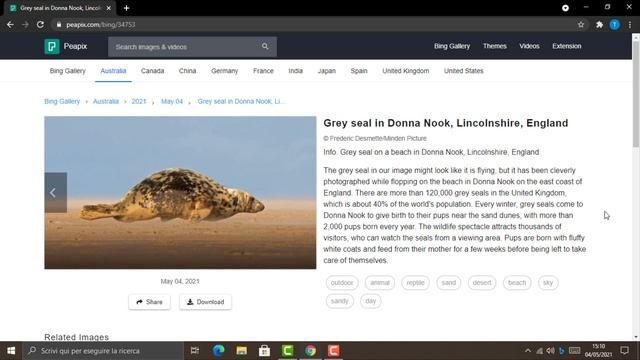Viewport: 640px width, 360px height.
Task: Click the sky tag
Action: 548,282
